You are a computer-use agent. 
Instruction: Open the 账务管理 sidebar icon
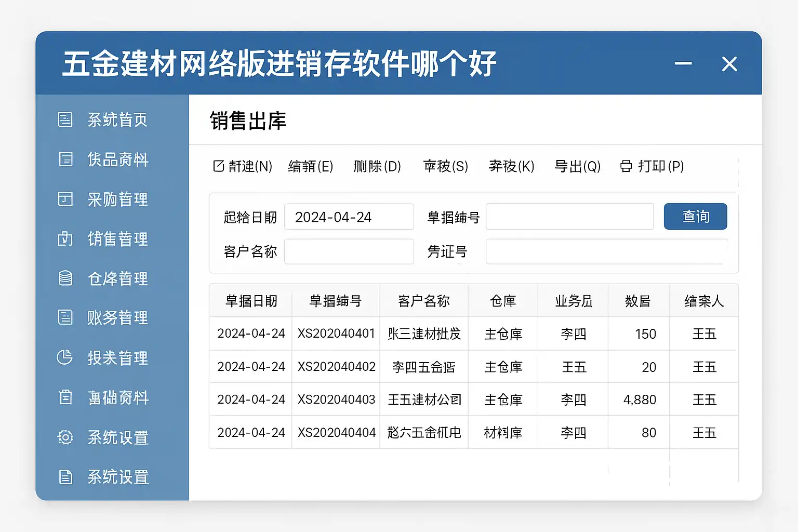[65, 317]
